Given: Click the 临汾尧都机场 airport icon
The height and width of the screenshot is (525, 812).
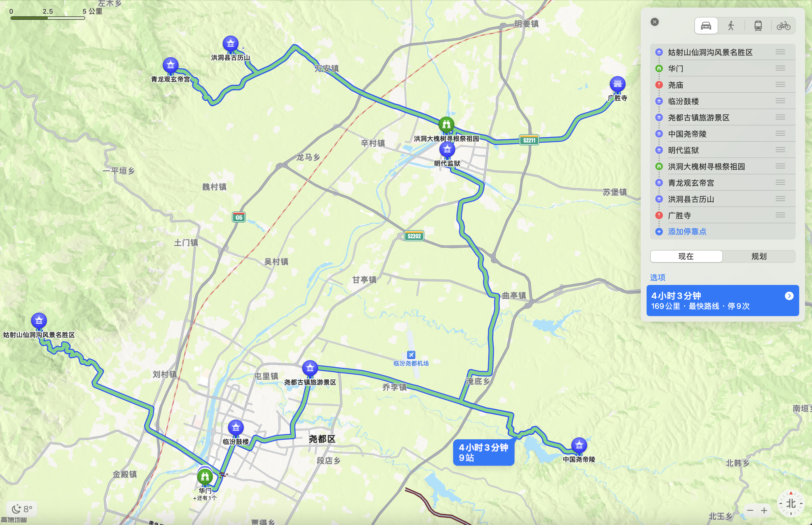Looking at the screenshot, I should click(411, 355).
